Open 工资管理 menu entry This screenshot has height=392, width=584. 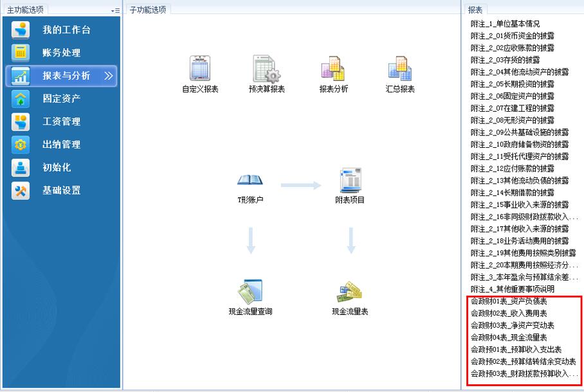tap(62, 121)
